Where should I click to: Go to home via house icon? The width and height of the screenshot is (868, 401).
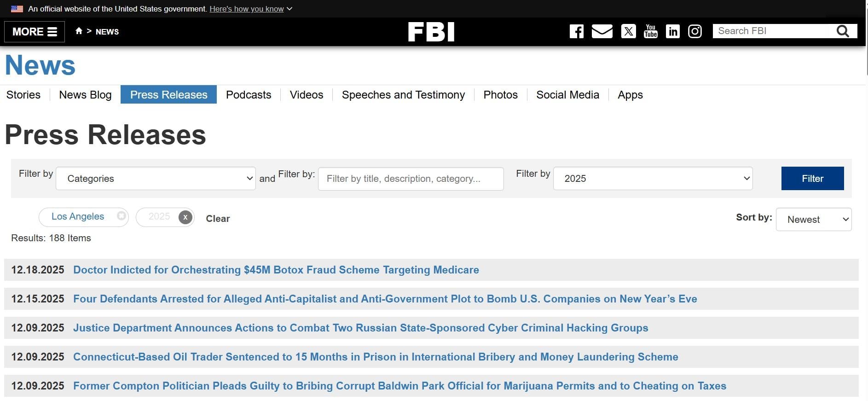pyautogui.click(x=79, y=31)
